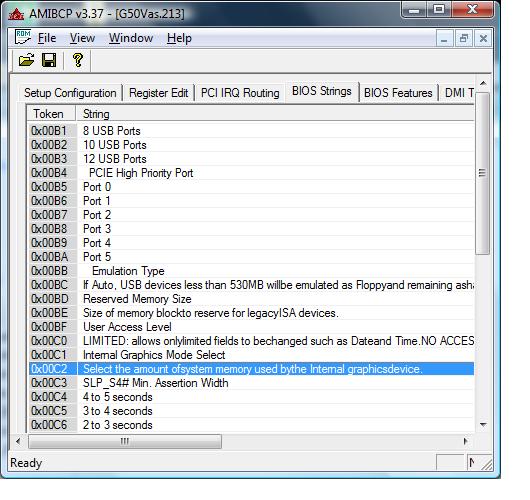This screenshot has height=500, width=530.
Task: Open the yellow question mark help icon
Action: pos(78,60)
